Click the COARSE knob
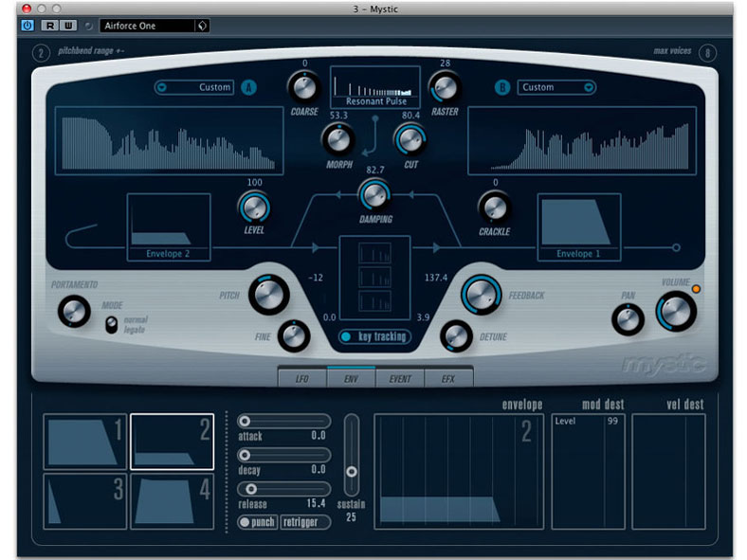Viewport: 747px width, 560px height. click(304, 87)
